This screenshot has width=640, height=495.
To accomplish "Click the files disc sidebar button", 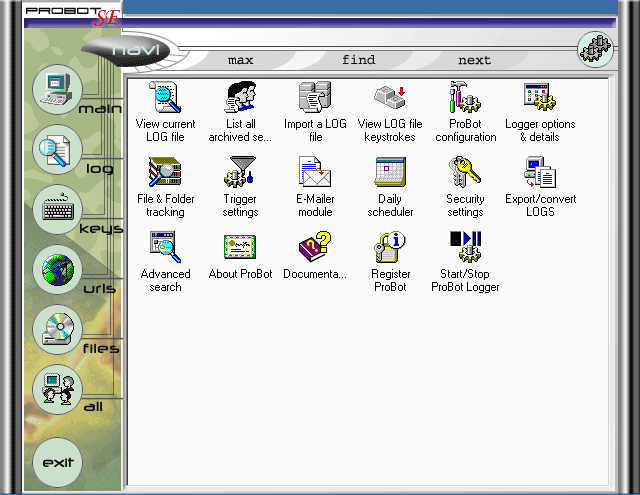I will (x=58, y=329).
